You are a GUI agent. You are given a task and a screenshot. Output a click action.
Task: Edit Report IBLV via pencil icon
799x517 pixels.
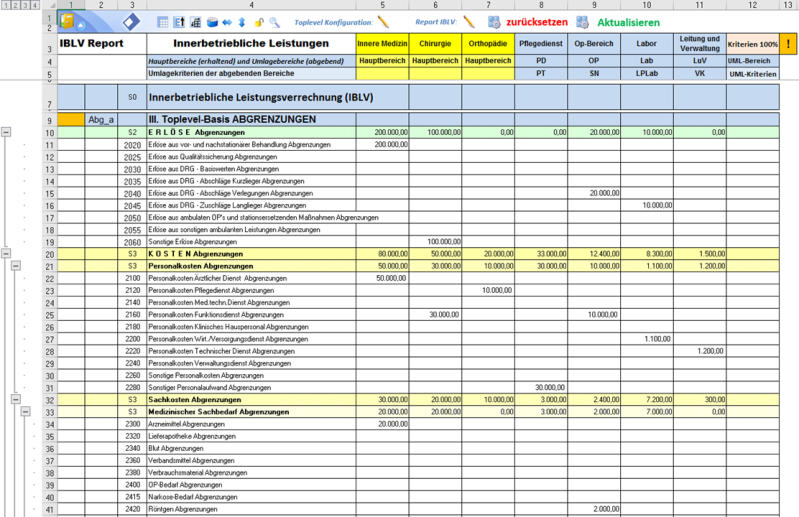tap(468, 21)
